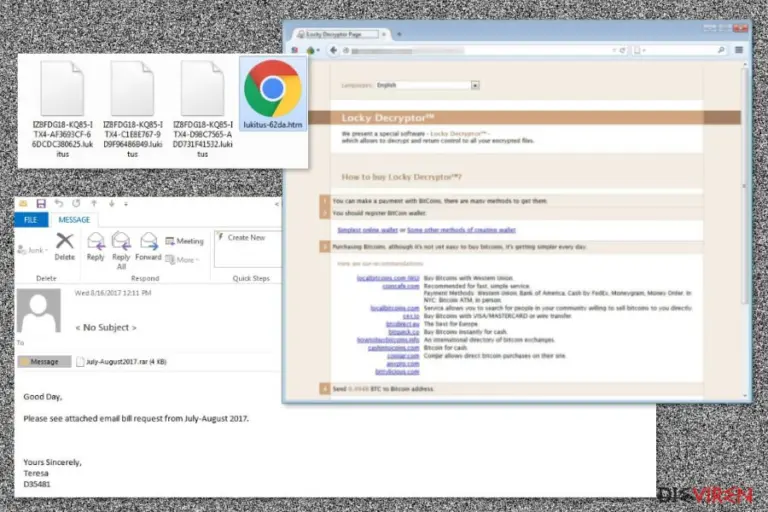This screenshot has height=512, width=768.
Task: Open the address bar history dropdown arrow
Action: pos(614,50)
